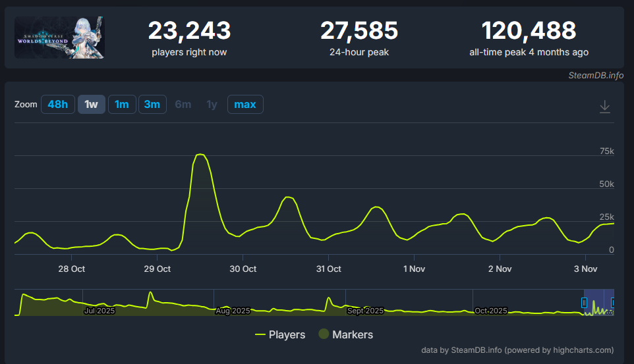Toggle the Markers series in legend
The height and width of the screenshot is (364, 634).
(346, 334)
